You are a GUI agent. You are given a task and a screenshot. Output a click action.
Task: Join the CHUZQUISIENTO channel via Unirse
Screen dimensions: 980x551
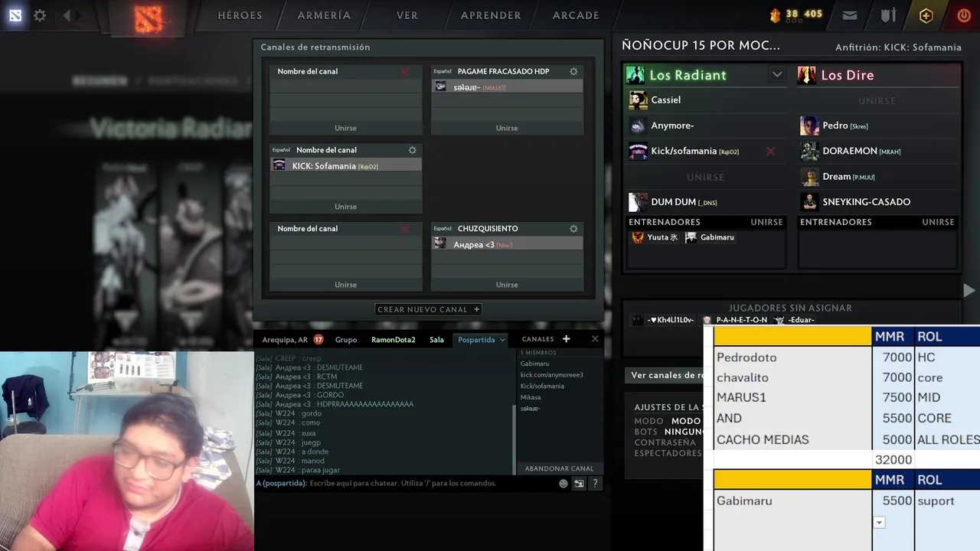(507, 285)
